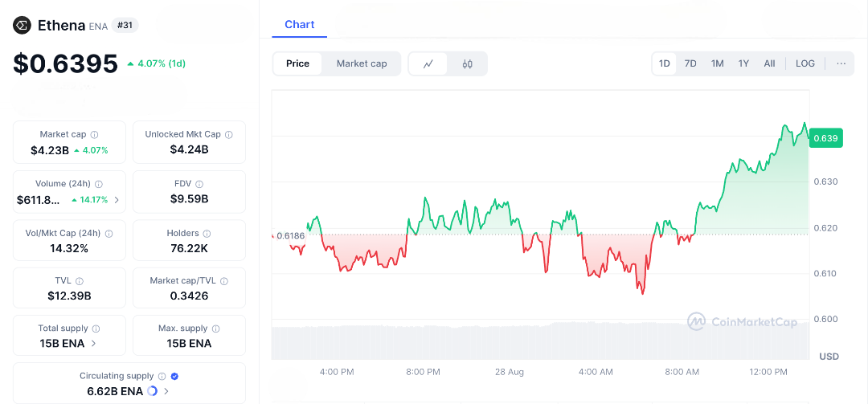Open Max. supply info icon
Viewport: 868px width, 404px height.
click(216, 329)
